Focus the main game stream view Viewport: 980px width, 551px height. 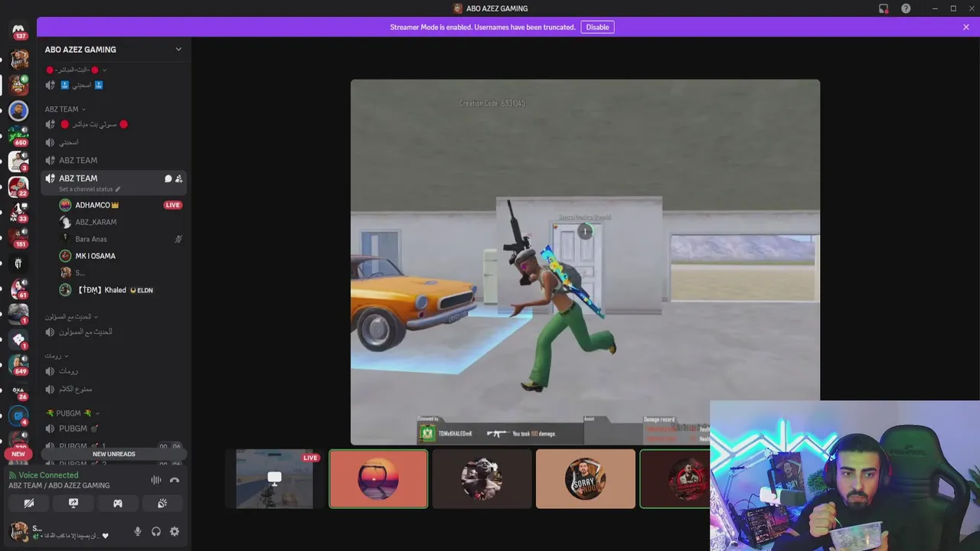coord(585,262)
